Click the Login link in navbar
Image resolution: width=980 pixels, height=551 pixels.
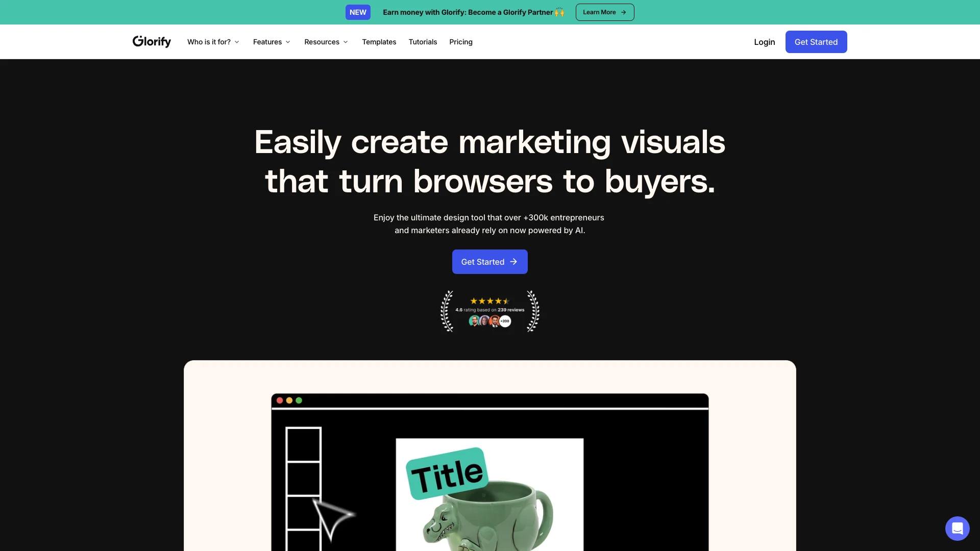point(764,42)
